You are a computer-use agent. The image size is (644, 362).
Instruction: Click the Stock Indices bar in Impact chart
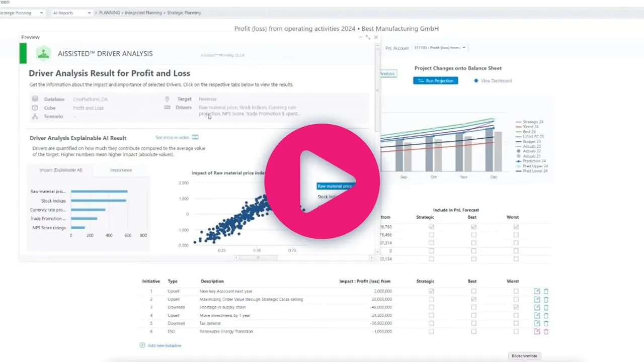pyautogui.click(x=99, y=201)
